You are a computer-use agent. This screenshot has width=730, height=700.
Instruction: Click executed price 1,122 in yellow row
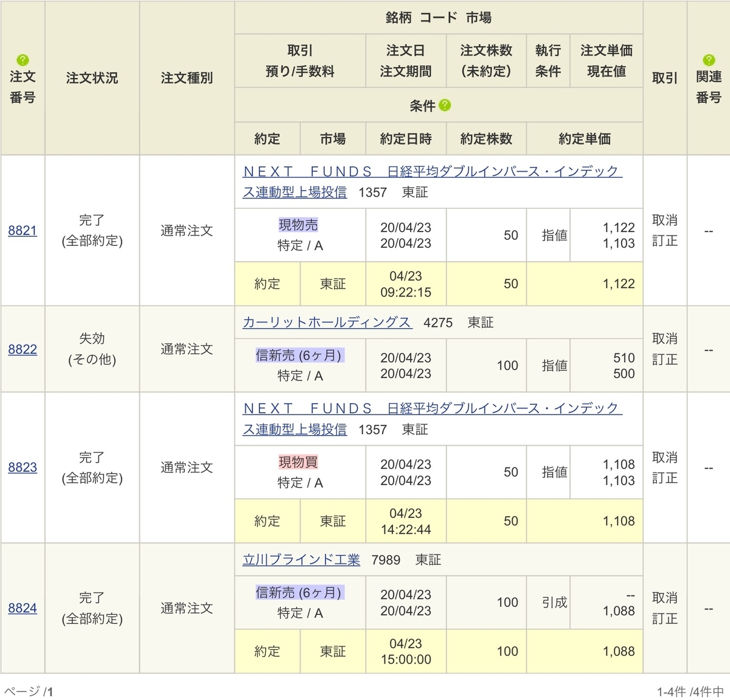[619, 284]
